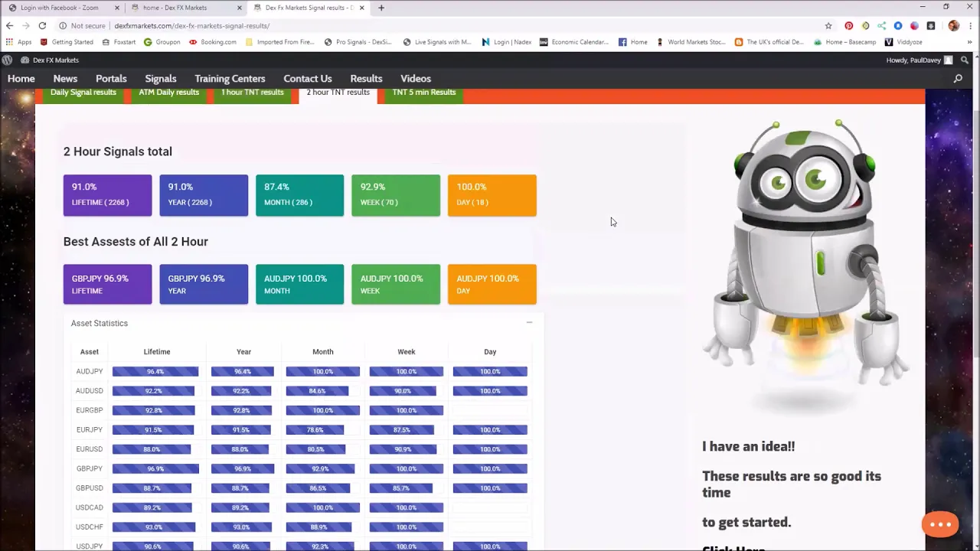Click the robot mascot image

[805, 264]
